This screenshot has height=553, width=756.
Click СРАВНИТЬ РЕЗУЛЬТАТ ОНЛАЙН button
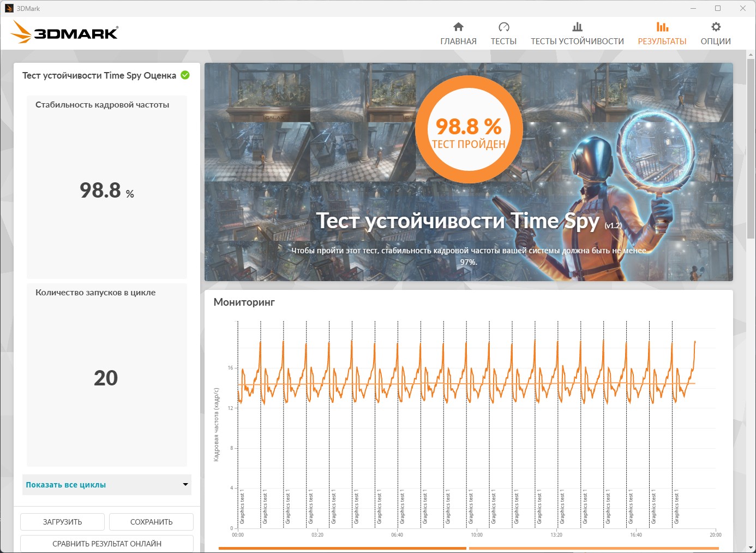coord(107,544)
